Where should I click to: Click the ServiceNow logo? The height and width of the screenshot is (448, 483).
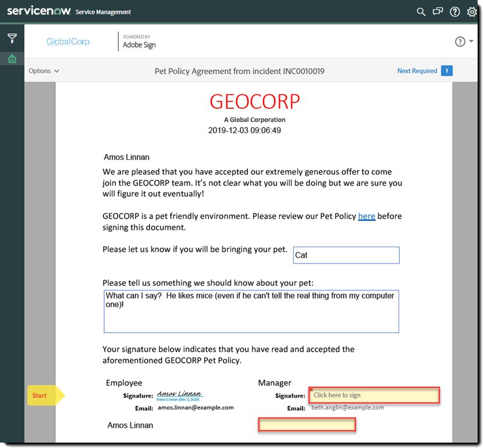pos(39,11)
